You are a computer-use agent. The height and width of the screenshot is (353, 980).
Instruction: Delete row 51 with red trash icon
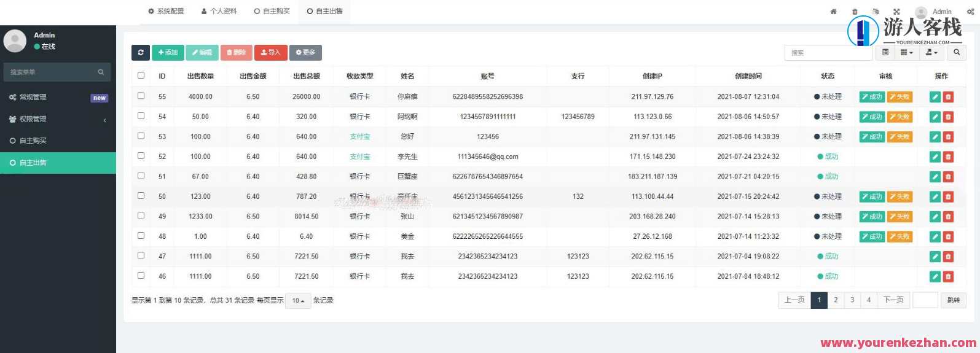pyautogui.click(x=948, y=177)
